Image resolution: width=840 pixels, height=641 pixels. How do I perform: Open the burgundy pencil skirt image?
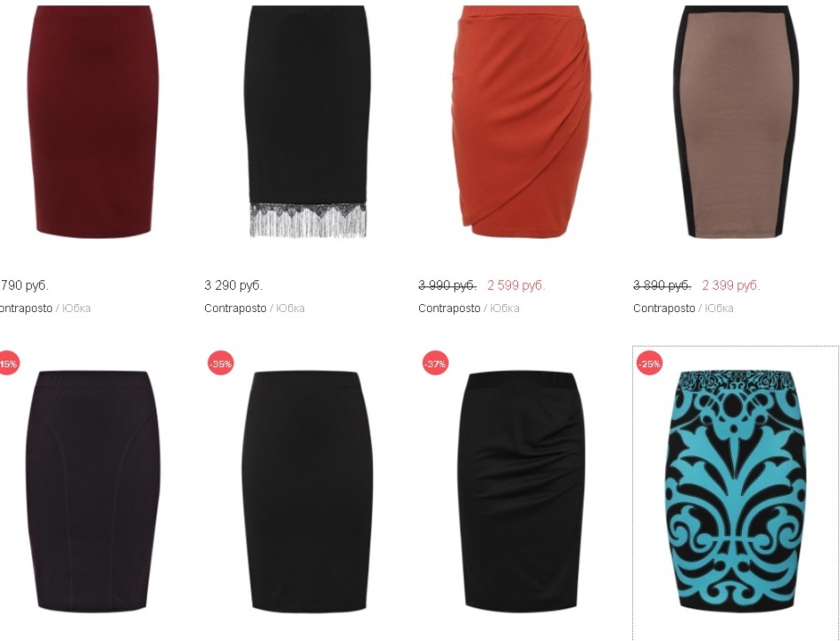coord(93,121)
